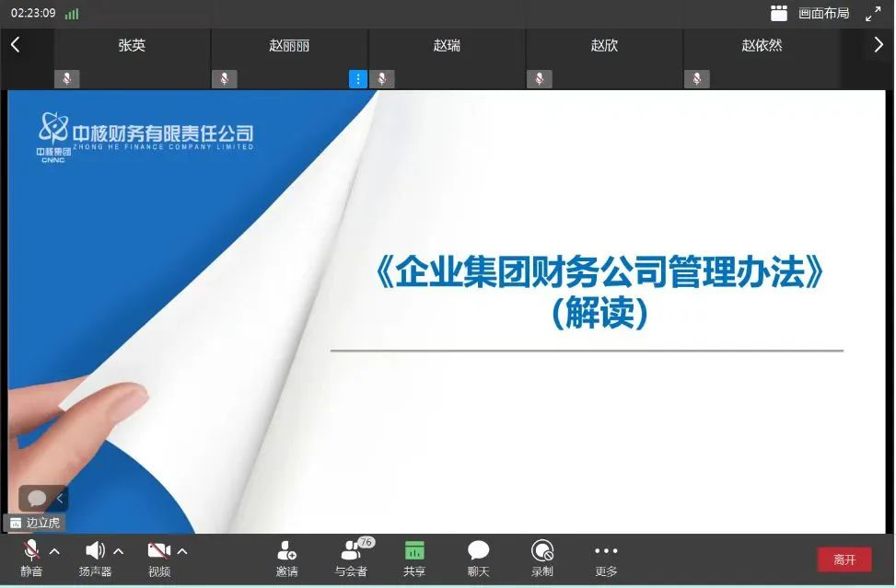The width and height of the screenshot is (896, 588).
Task: Open the 与会者 participants list
Action: [351, 551]
